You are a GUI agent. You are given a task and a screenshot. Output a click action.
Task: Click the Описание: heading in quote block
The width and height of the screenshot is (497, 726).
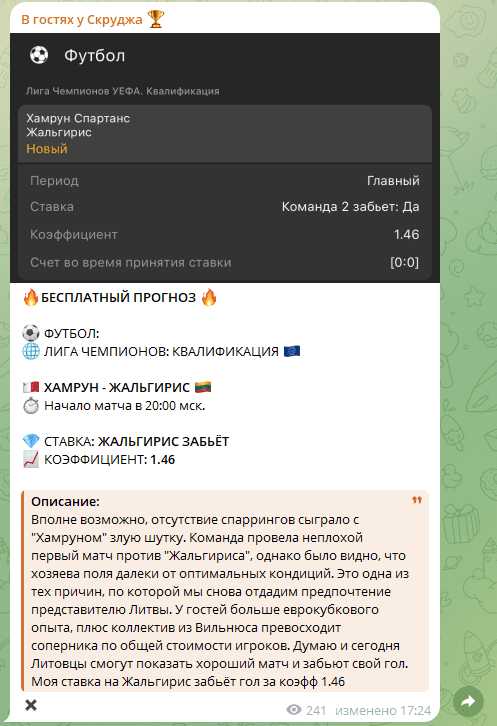tap(65, 501)
